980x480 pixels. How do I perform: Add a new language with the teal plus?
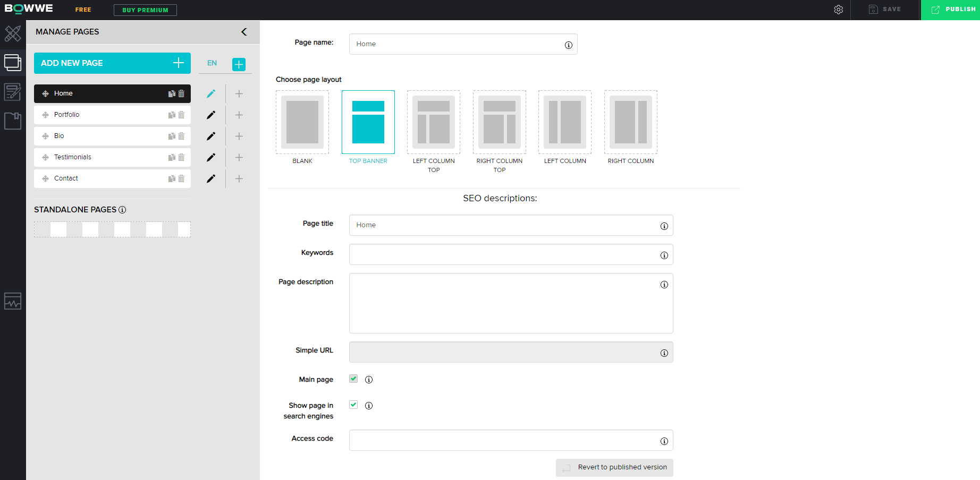pos(239,64)
